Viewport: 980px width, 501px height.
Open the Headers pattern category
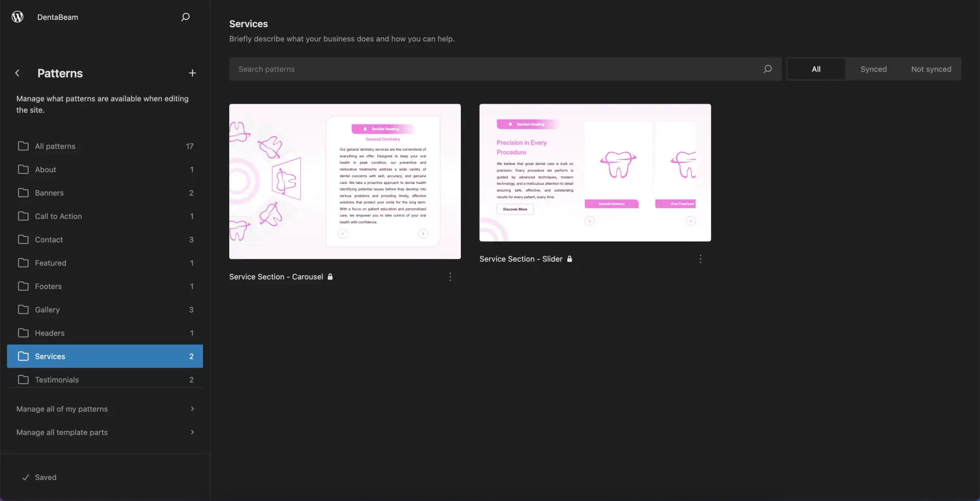(x=105, y=333)
